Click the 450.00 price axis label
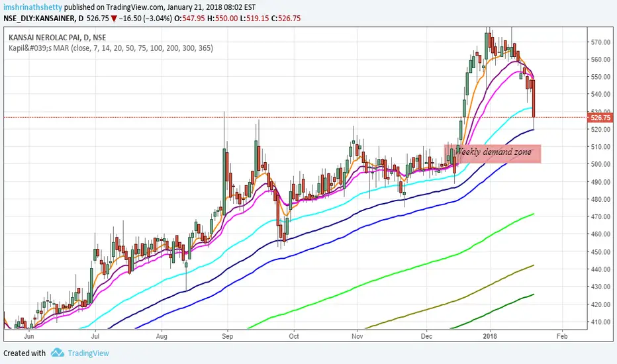This screenshot has width=617, height=364. [x=600, y=252]
